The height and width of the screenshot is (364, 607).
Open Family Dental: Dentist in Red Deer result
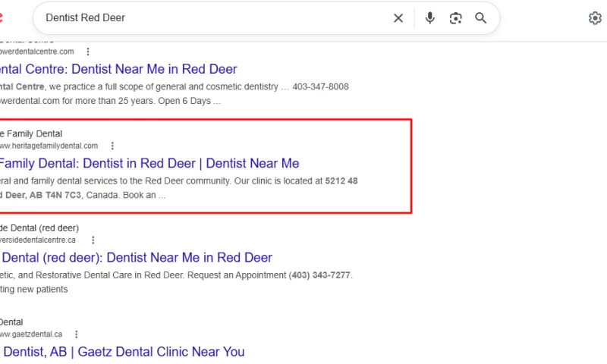pyautogui.click(x=149, y=164)
